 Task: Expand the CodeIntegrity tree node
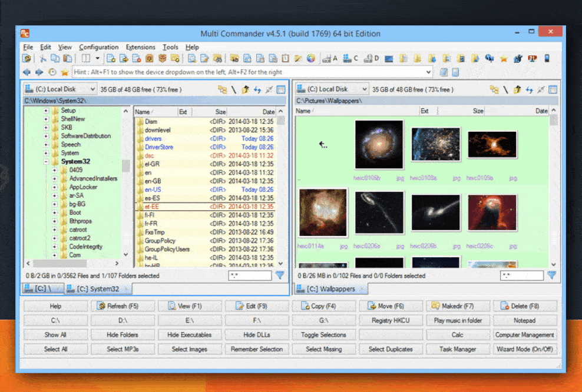[55, 247]
